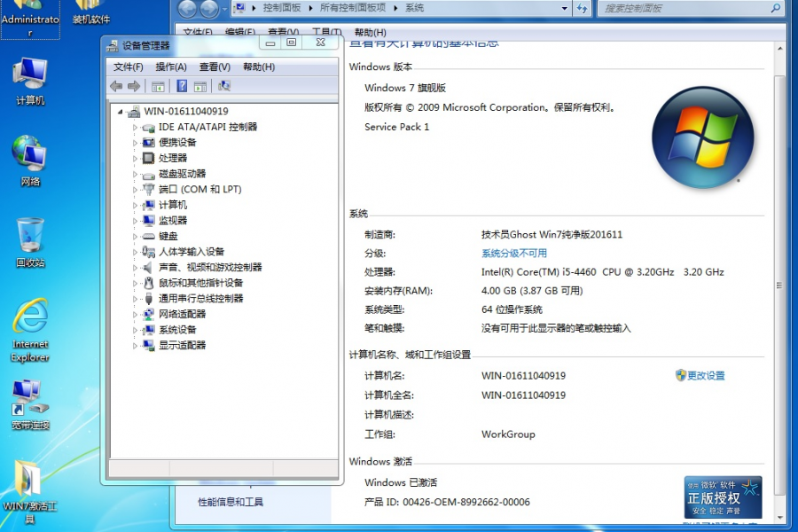Expand the 声音、视频和游戏控制器 node

coord(135,268)
